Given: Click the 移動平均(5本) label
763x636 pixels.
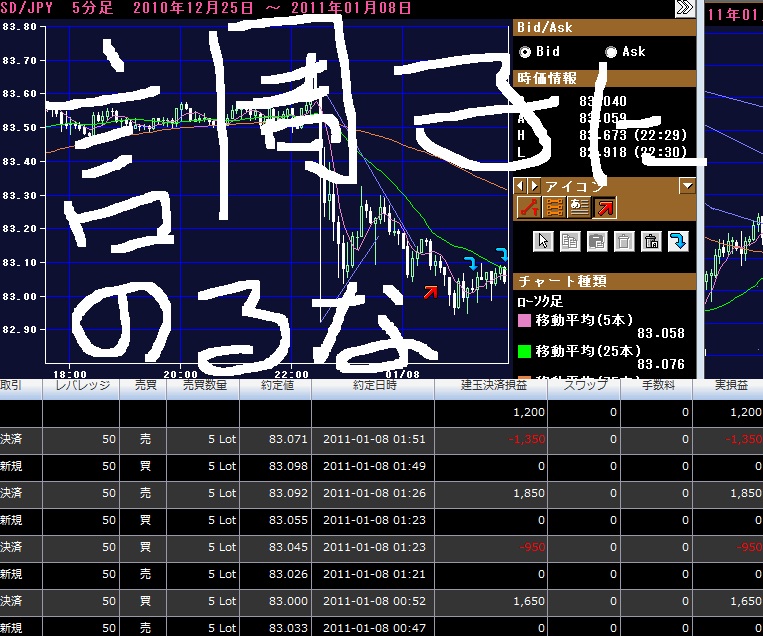Looking at the screenshot, I should (584, 320).
